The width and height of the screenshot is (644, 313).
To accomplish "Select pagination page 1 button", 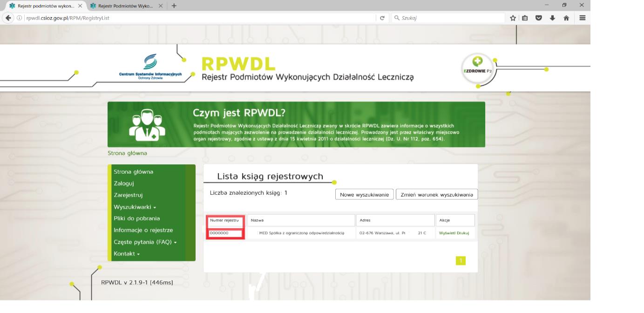I will (x=461, y=261).
